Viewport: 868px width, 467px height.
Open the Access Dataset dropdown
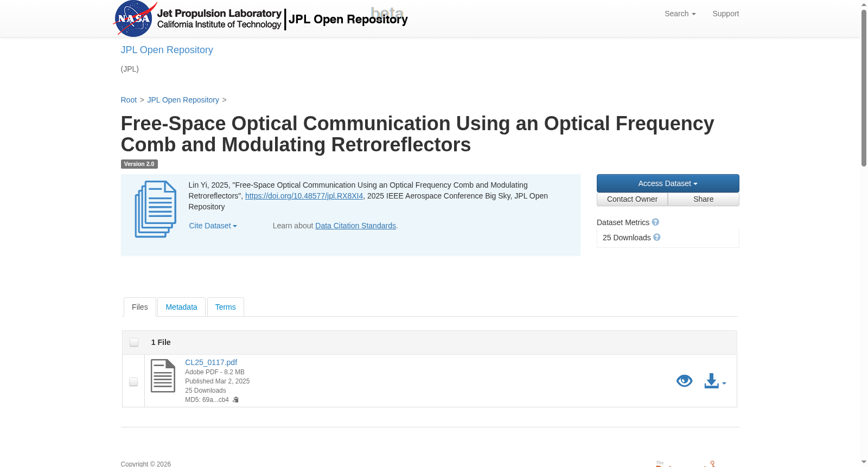pos(668,183)
